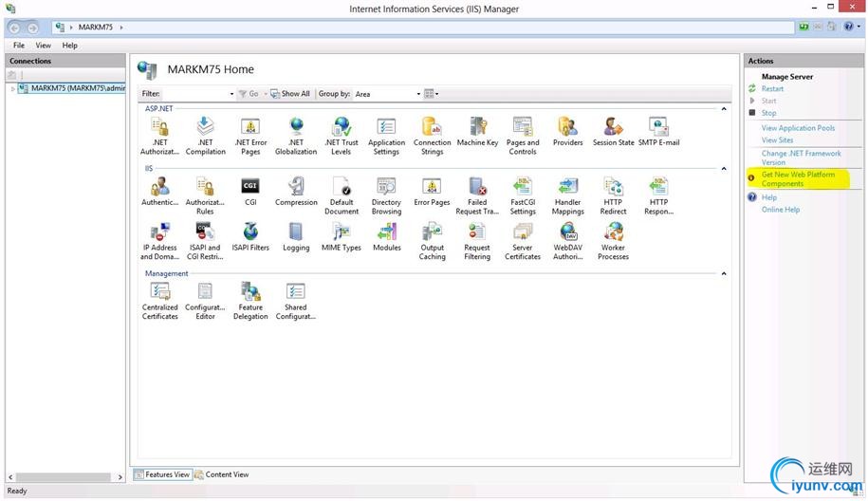
Task: Open the SMTP E-mail feature
Action: click(658, 128)
